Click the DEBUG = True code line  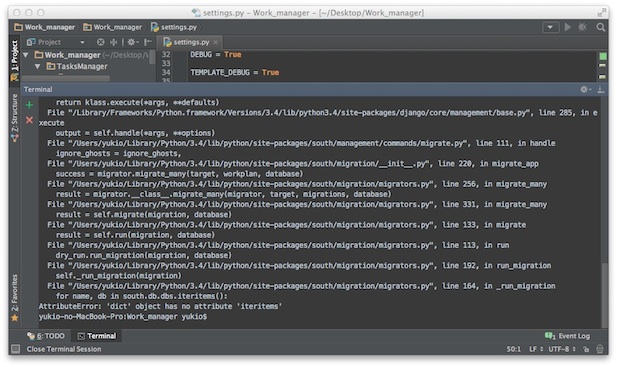pos(216,55)
